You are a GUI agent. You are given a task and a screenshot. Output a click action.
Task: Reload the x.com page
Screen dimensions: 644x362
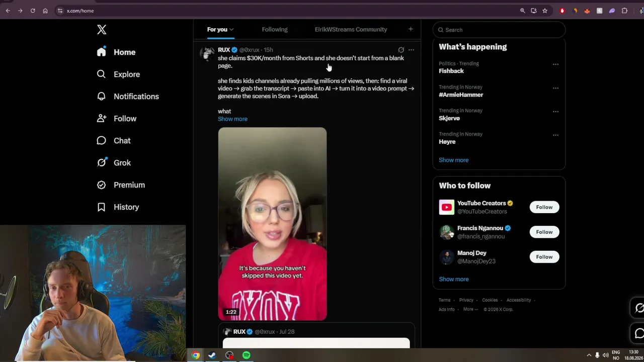click(x=33, y=11)
